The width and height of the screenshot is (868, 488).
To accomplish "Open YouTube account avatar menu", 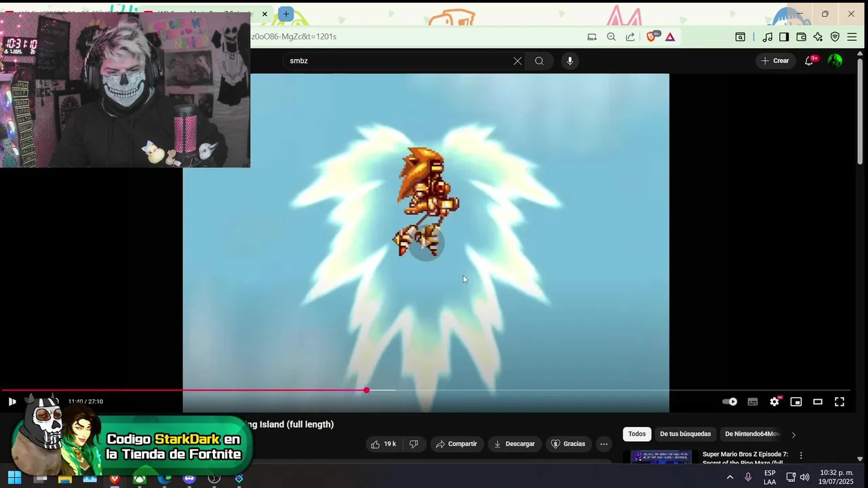I will pyautogui.click(x=835, y=61).
